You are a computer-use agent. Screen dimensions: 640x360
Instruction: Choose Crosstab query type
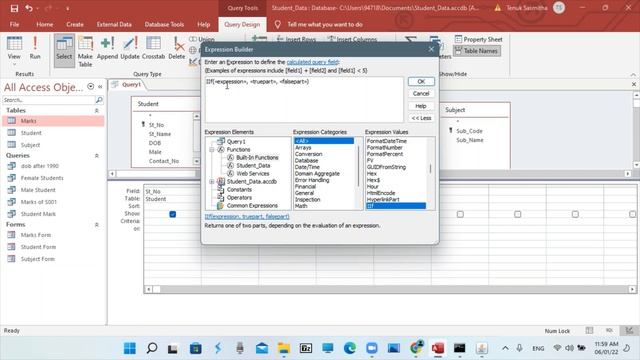[153, 48]
